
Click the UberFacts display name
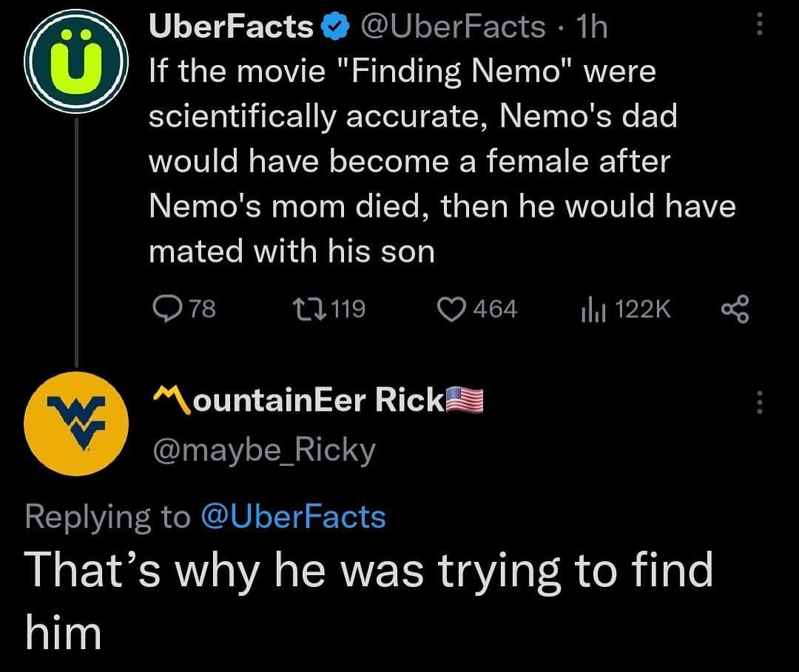pos(231,27)
